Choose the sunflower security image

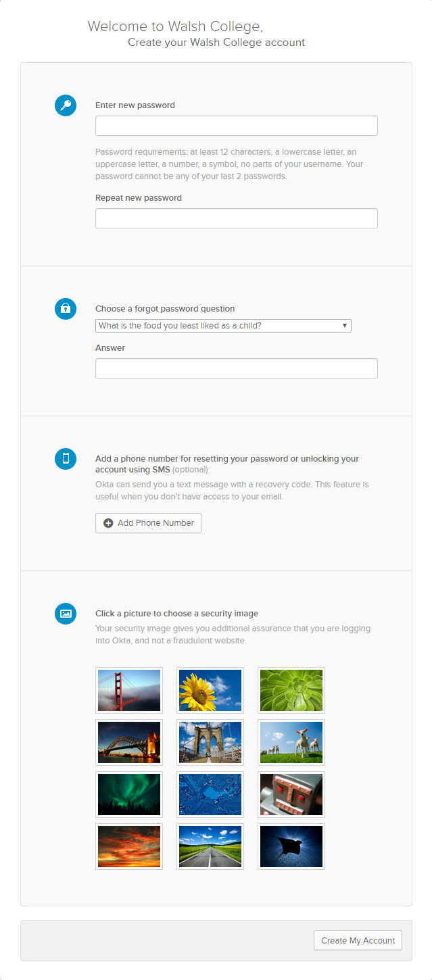click(210, 690)
